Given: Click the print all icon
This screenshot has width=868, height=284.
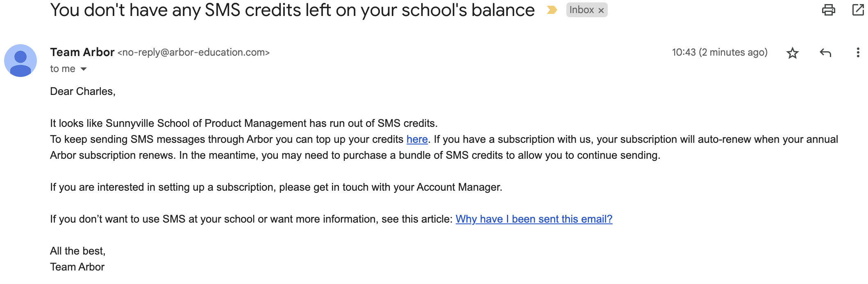Looking at the screenshot, I should [x=828, y=10].
